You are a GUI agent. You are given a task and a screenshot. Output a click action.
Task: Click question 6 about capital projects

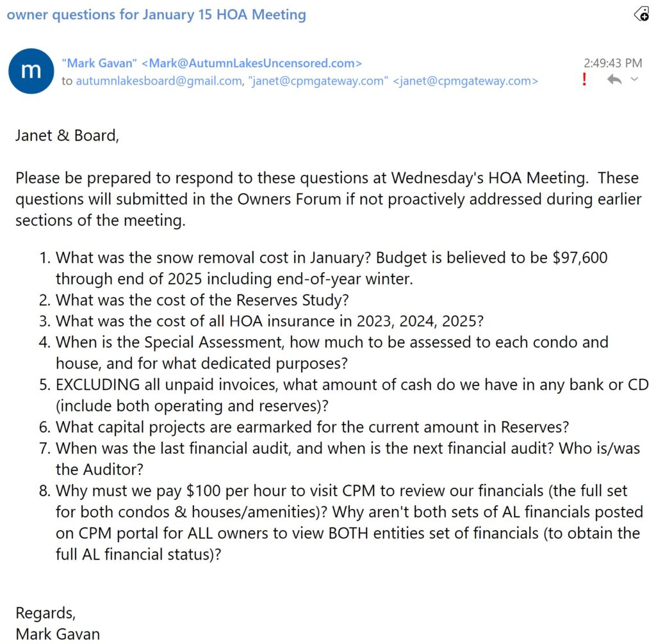[x=312, y=426]
